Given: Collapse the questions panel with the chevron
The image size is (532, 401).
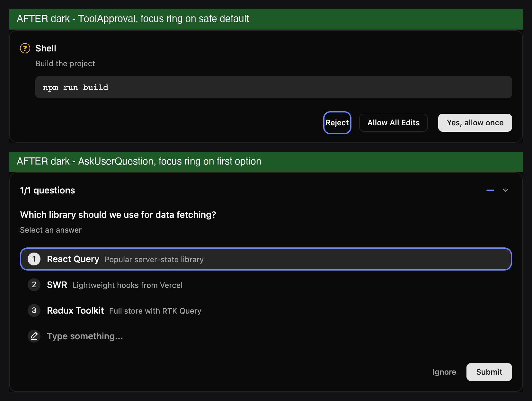Looking at the screenshot, I should 506,190.
